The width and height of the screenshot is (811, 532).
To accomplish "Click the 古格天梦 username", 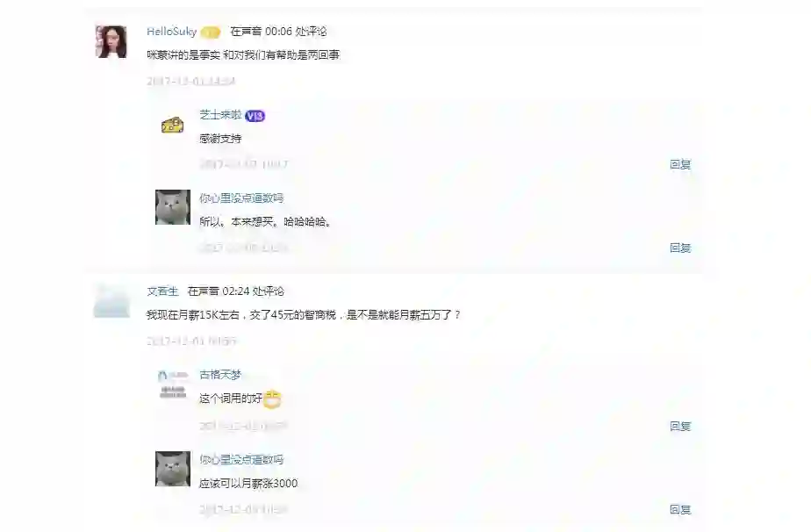I will [220, 375].
